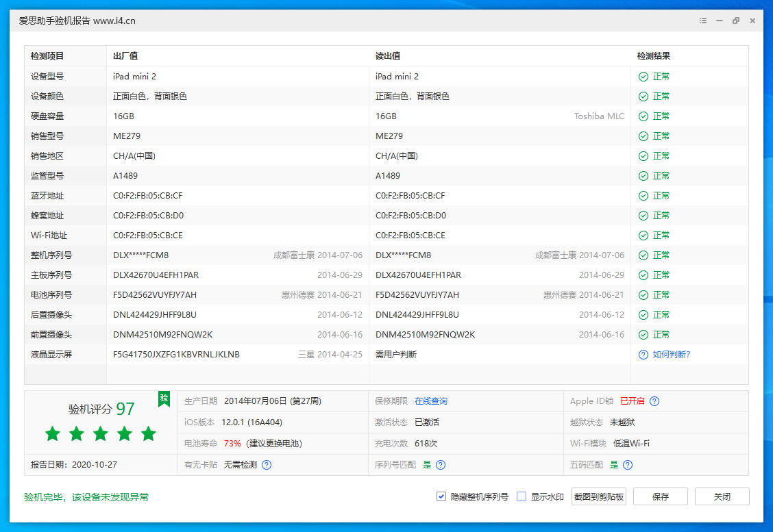Image resolution: width=773 pixels, height=532 pixels.
Task: Click the green checkmark on the 电池序列号 row
Action: point(643,294)
